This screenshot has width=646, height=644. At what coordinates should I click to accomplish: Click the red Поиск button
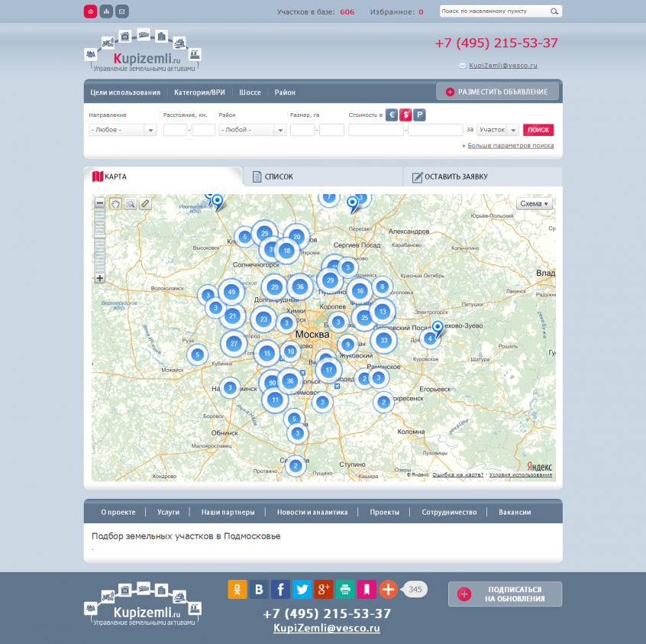(x=538, y=130)
